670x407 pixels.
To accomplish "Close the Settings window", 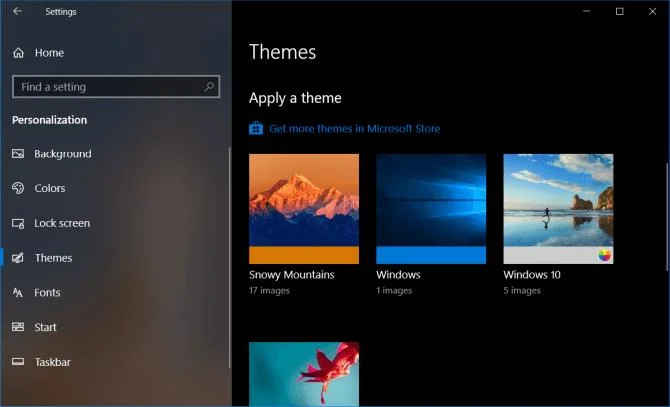I will pos(652,11).
